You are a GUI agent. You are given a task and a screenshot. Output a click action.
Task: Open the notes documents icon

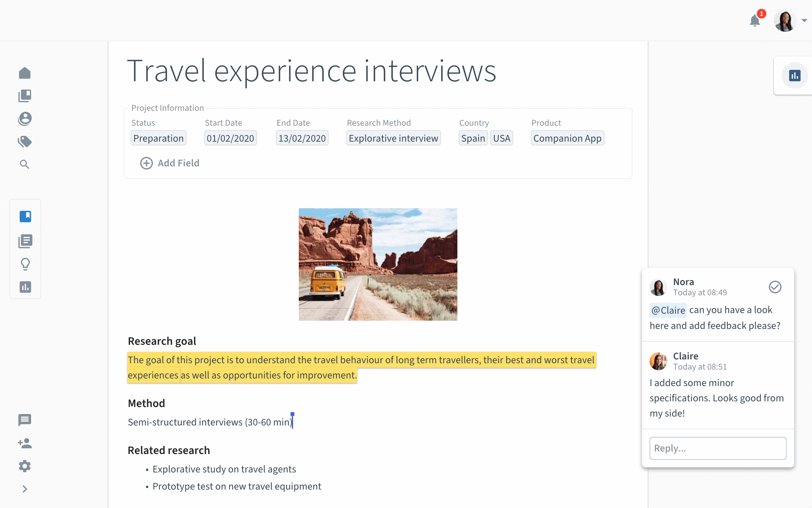coord(25,241)
